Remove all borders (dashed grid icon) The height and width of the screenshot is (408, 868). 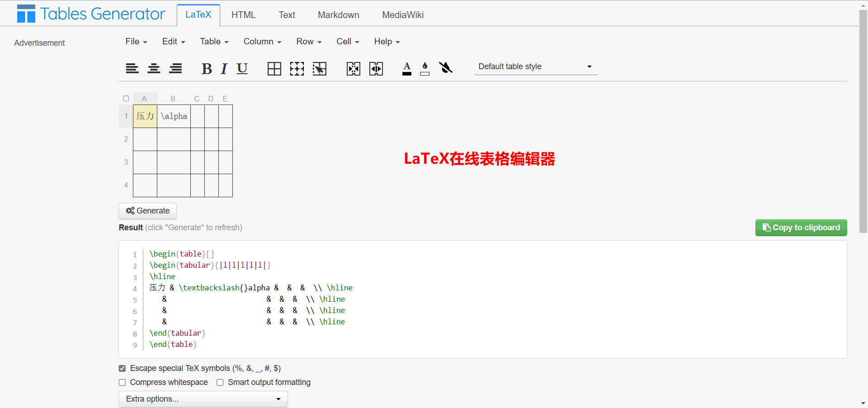(297, 68)
